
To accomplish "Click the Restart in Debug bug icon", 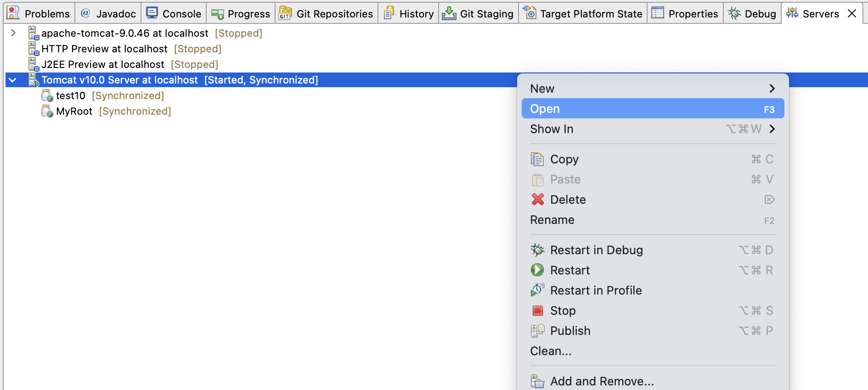I will [537, 250].
